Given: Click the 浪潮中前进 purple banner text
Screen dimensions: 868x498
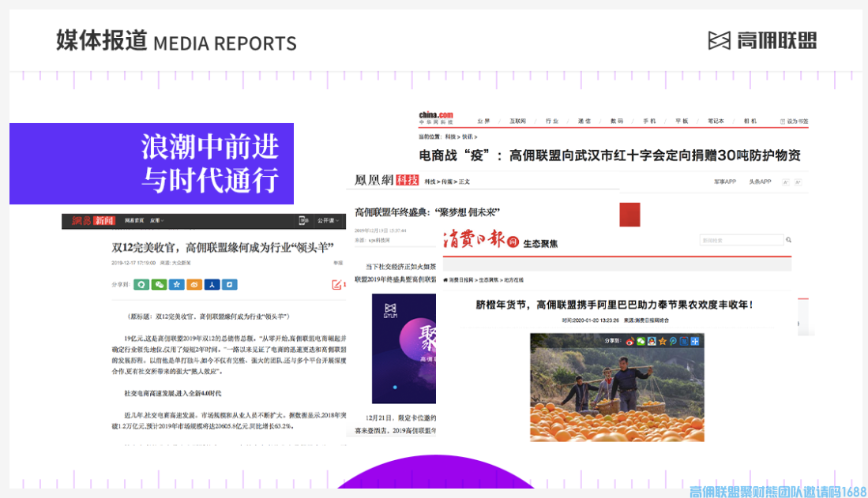Looking at the screenshot, I should (209, 163).
